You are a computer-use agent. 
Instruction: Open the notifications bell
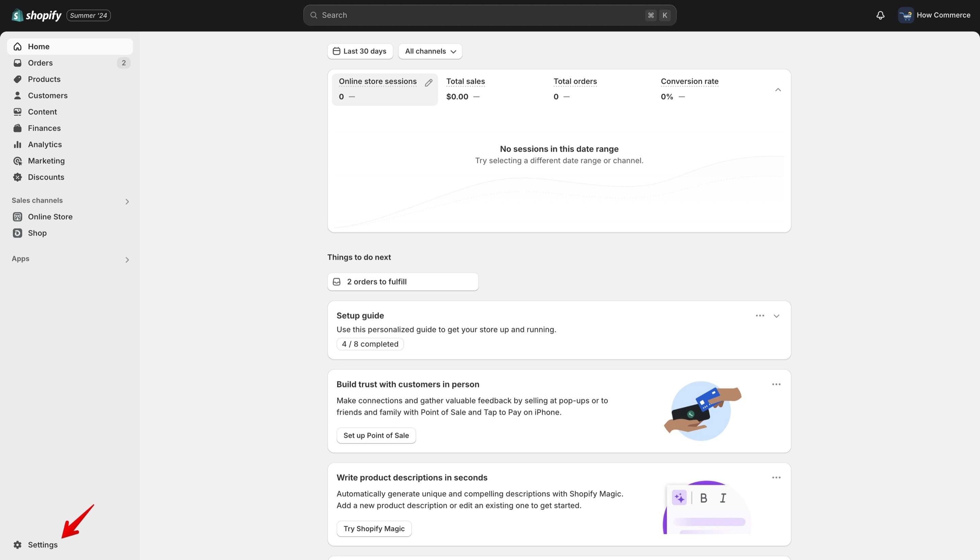[880, 15]
